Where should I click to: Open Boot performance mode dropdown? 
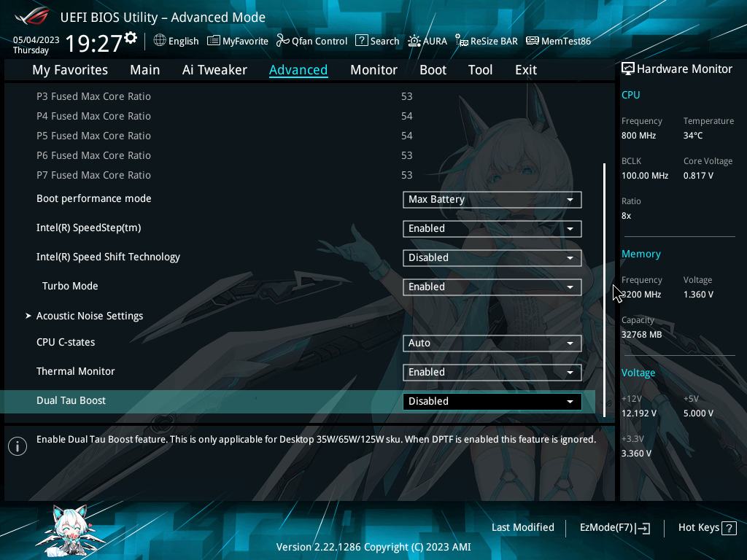coord(492,200)
